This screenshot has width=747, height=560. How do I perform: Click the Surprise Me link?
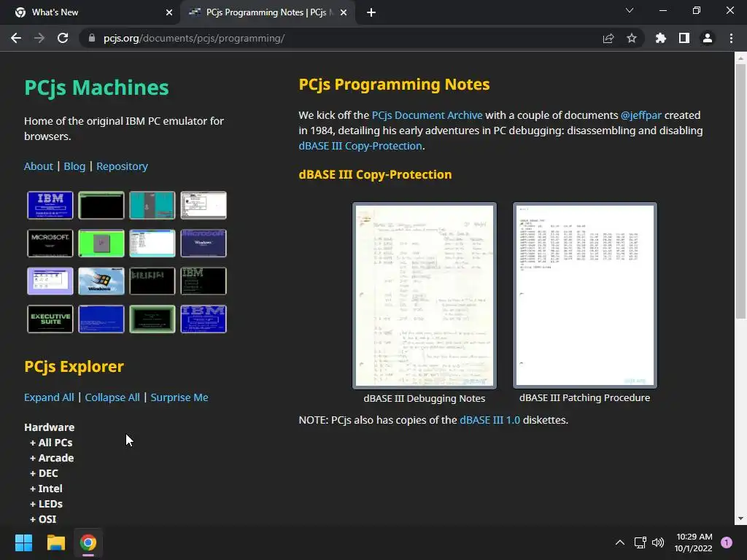(x=179, y=397)
